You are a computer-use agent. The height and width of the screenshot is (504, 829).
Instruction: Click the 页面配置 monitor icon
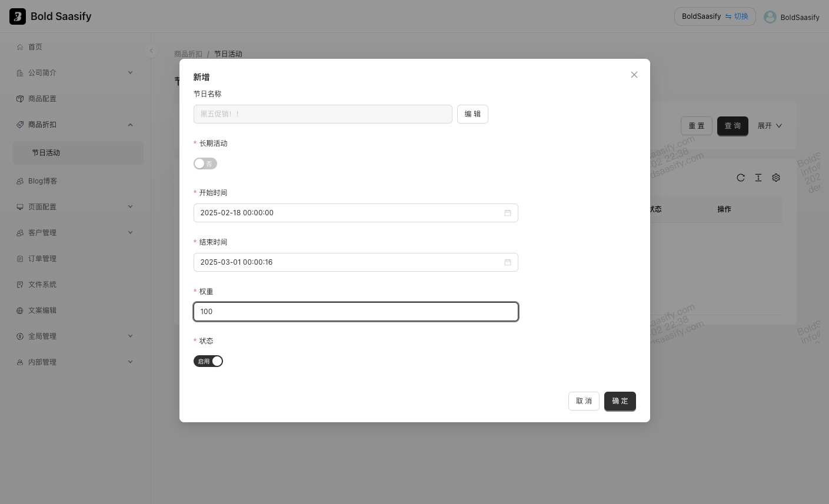(x=20, y=207)
